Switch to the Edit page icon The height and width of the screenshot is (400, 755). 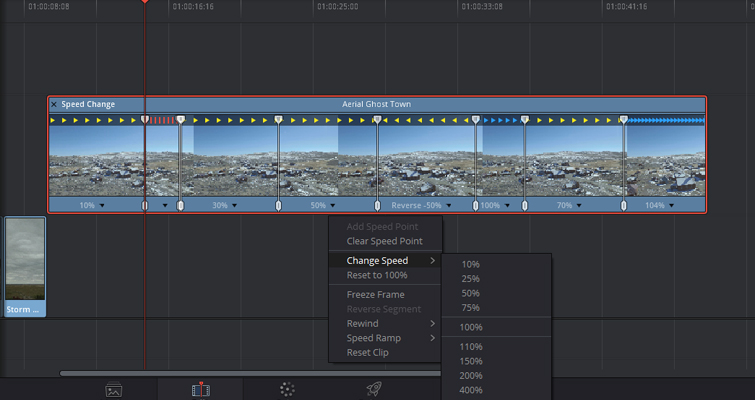pyautogui.click(x=200, y=390)
